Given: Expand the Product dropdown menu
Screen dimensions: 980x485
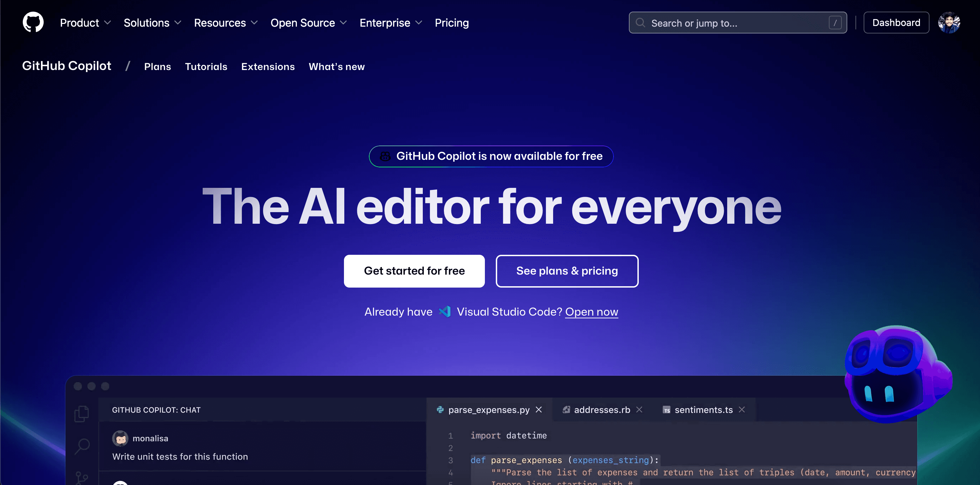Looking at the screenshot, I should pos(85,23).
